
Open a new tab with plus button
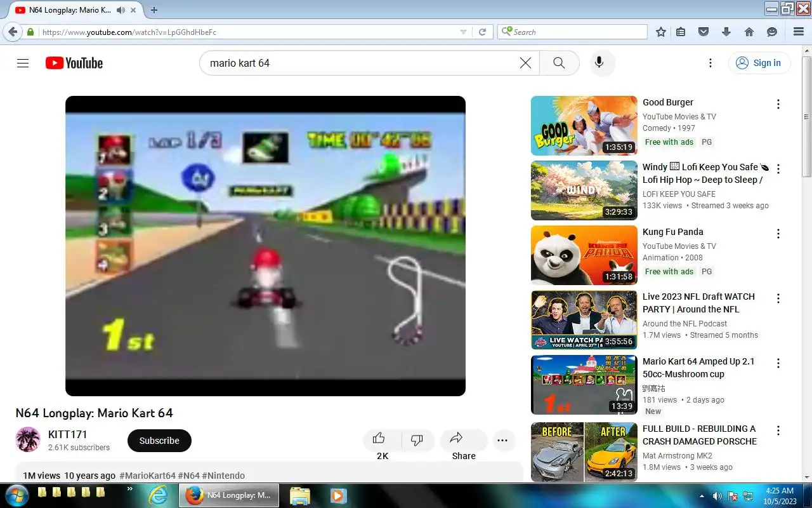click(154, 10)
